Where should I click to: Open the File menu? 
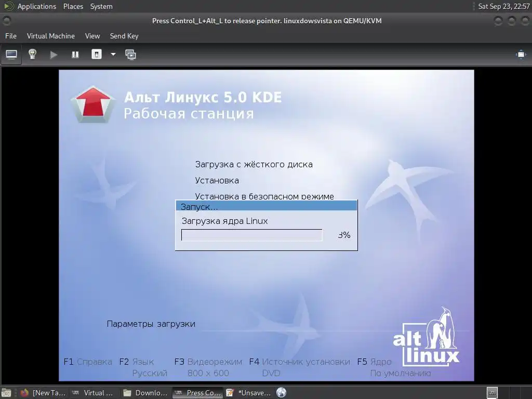point(11,36)
